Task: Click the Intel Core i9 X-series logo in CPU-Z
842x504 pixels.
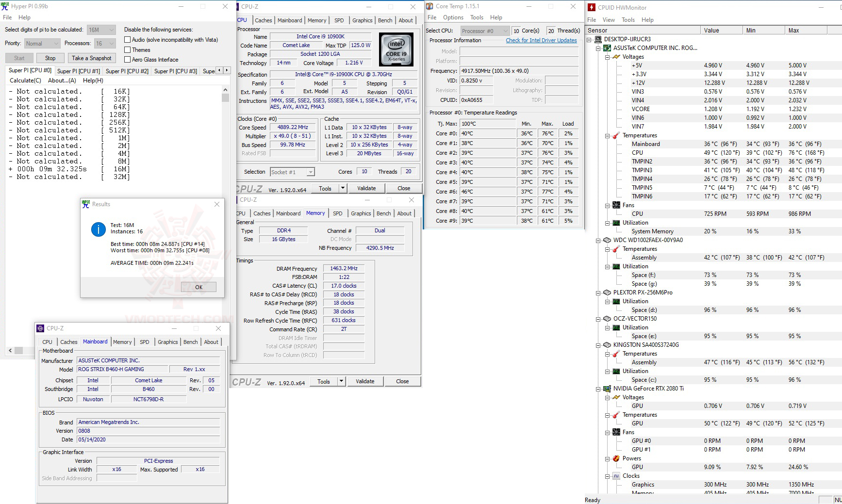Action: coord(396,49)
